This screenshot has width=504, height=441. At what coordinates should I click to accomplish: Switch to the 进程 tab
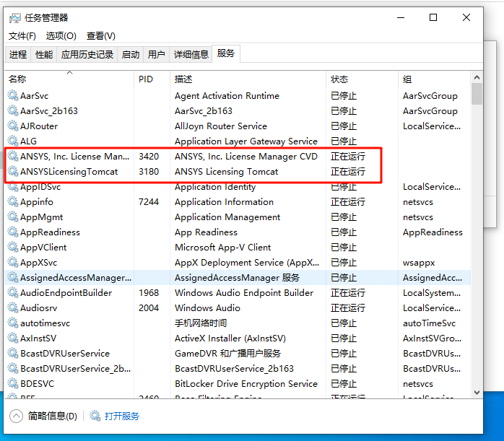[x=18, y=55]
